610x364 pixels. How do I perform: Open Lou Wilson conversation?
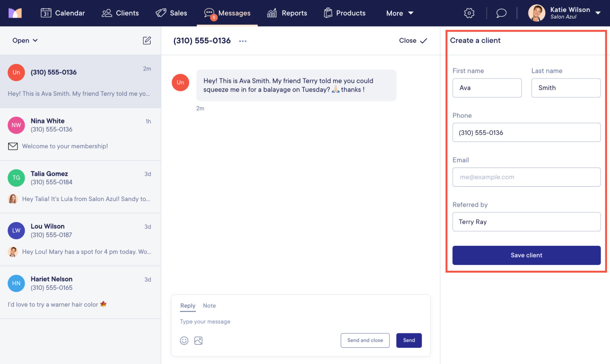[x=81, y=240]
